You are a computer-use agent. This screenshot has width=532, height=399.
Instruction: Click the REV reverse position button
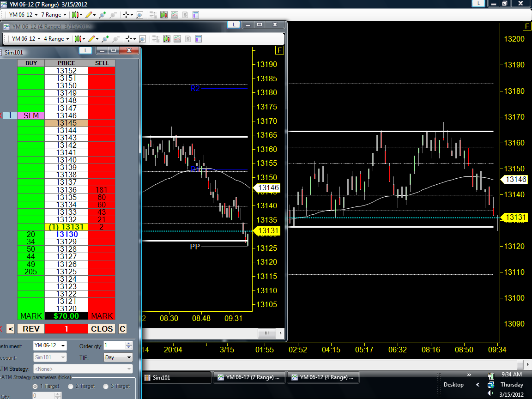31,329
